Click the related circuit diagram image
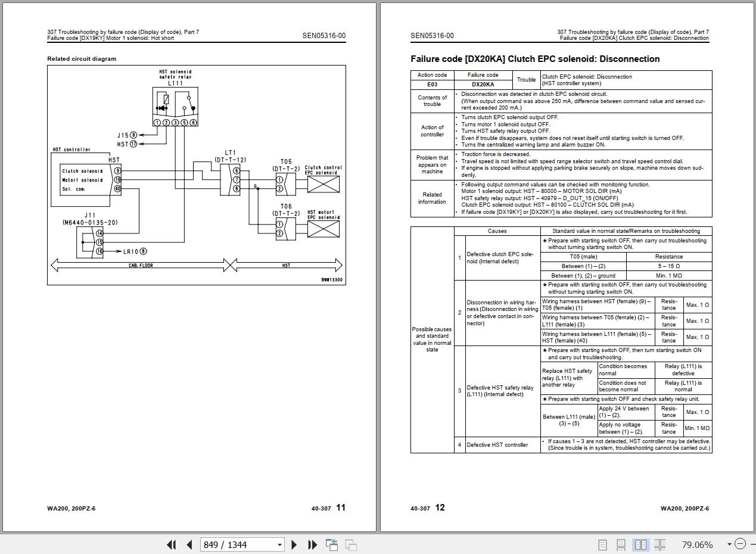Viewport: 756px width, 554px height. [196, 175]
